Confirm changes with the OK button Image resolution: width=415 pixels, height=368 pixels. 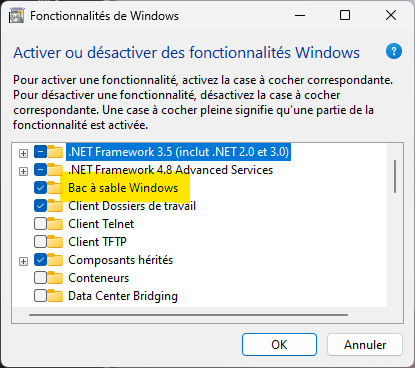[x=279, y=345]
